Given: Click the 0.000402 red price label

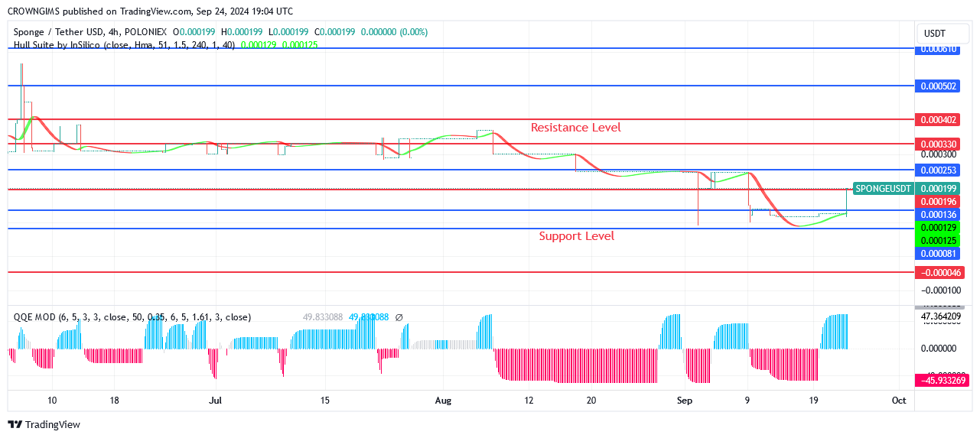Looking at the screenshot, I should click(x=938, y=120).
